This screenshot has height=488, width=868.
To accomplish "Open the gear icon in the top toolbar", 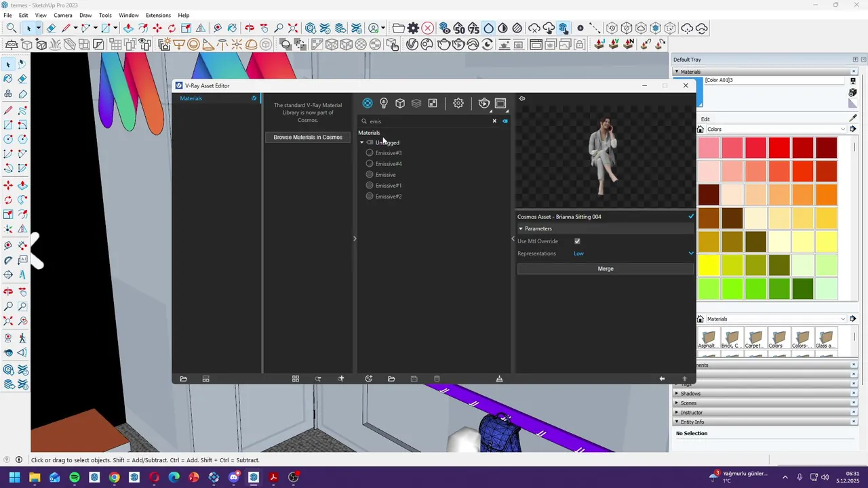I will (413, 28).
